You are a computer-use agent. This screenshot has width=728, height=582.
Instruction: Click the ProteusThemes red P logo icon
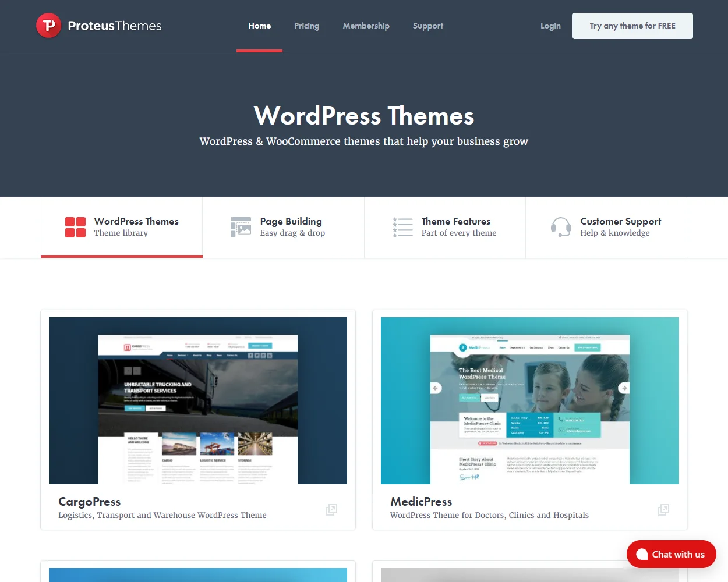(49, 26)
